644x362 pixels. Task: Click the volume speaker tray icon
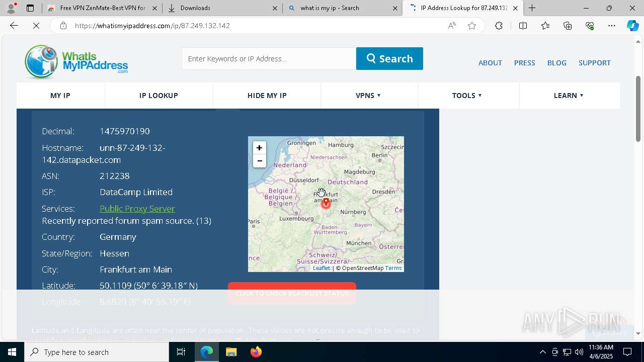pyautogui.click(x=579, y=352)
